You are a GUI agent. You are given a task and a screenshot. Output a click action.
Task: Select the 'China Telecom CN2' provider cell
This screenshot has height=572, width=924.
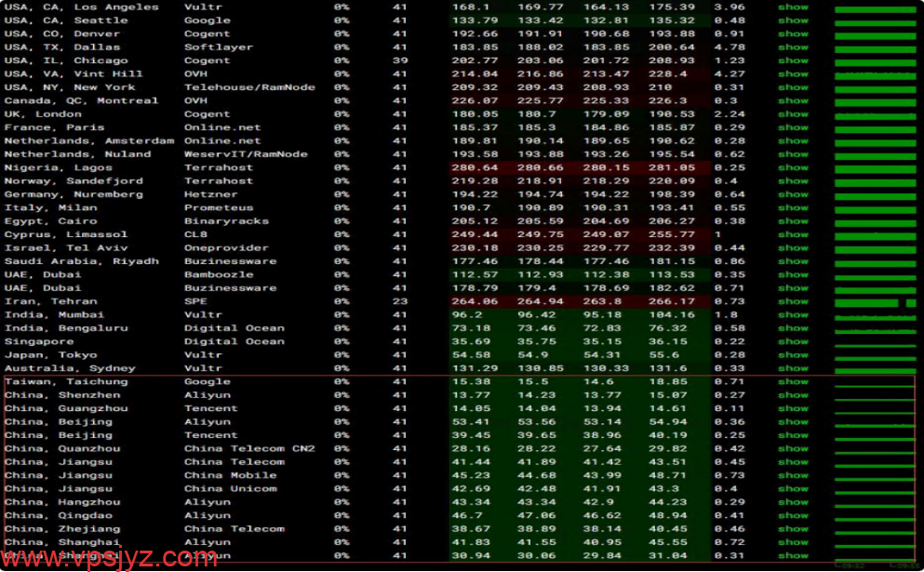tap(249, 449)
